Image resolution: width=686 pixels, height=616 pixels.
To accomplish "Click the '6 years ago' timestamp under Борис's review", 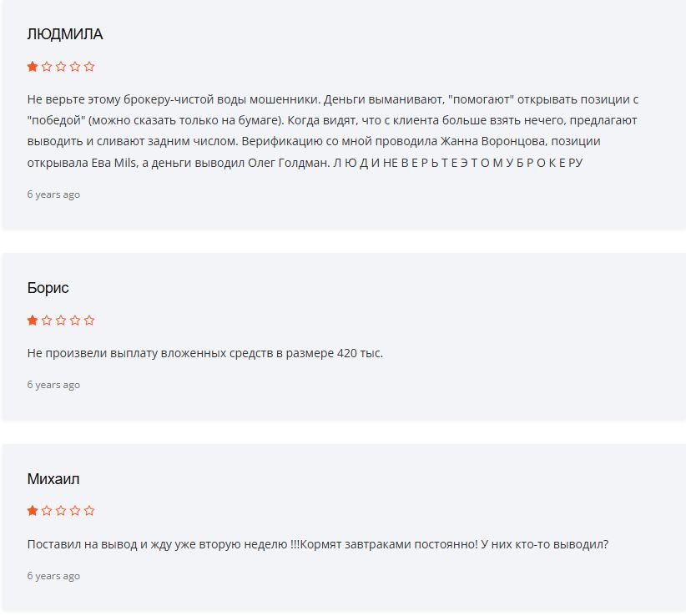I will (x=53, y=385).
